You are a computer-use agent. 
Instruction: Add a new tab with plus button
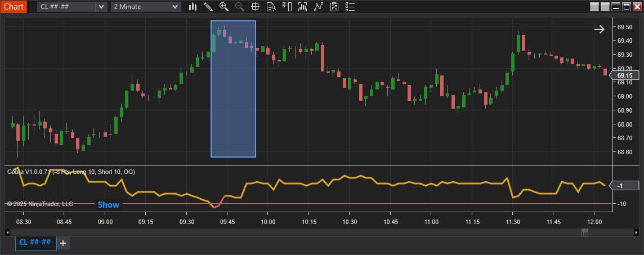63,243
